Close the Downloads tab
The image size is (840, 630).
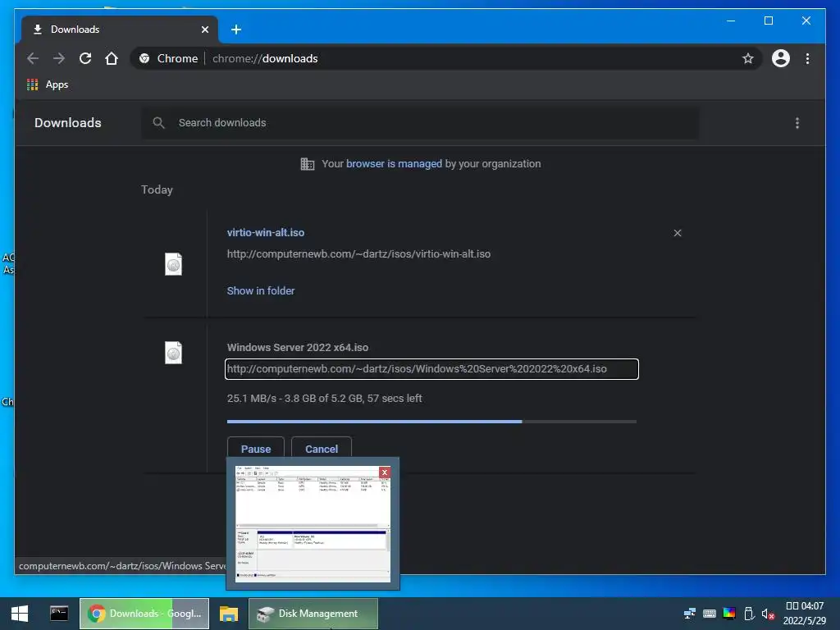(204, 30)
